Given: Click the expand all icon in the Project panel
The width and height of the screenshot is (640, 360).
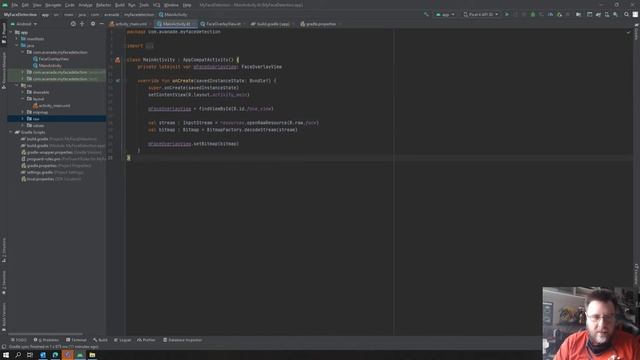Looking at the screenshot, I should pos(82,24).
